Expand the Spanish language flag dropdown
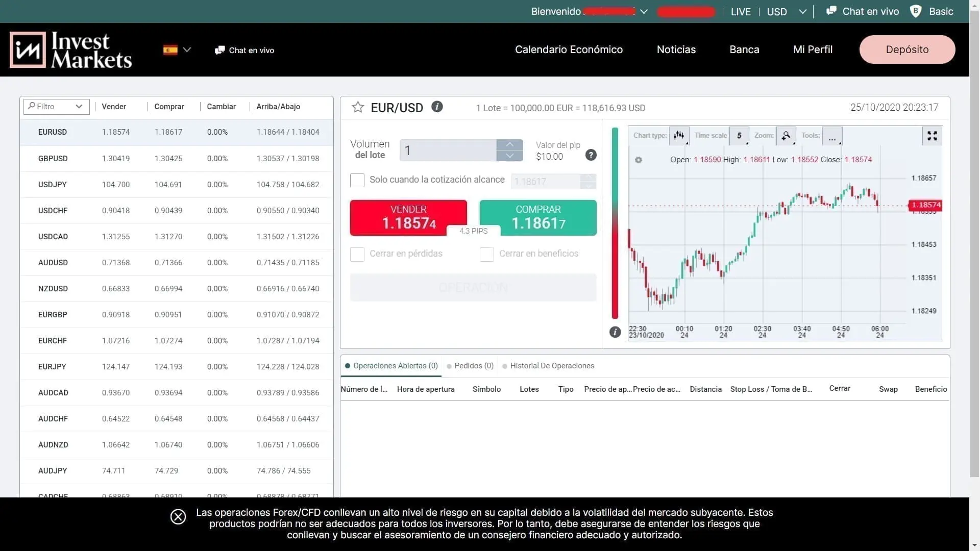The image size is (980, 551). coord(177,49)
